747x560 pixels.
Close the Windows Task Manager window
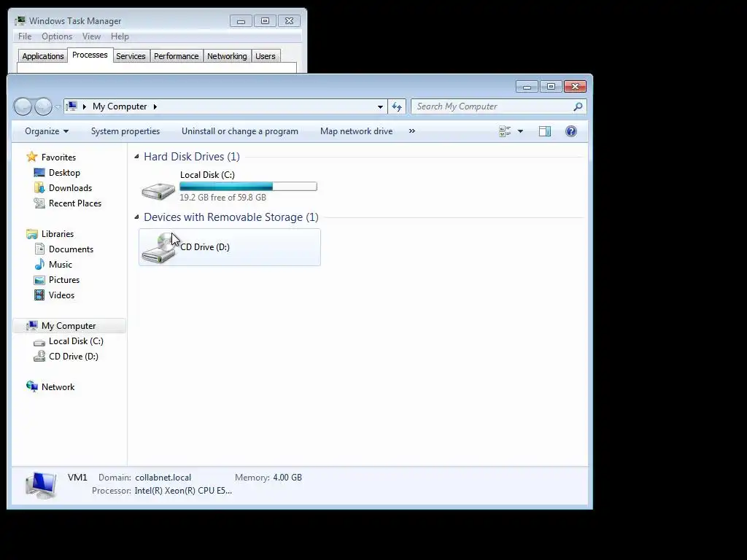(289, 21)
